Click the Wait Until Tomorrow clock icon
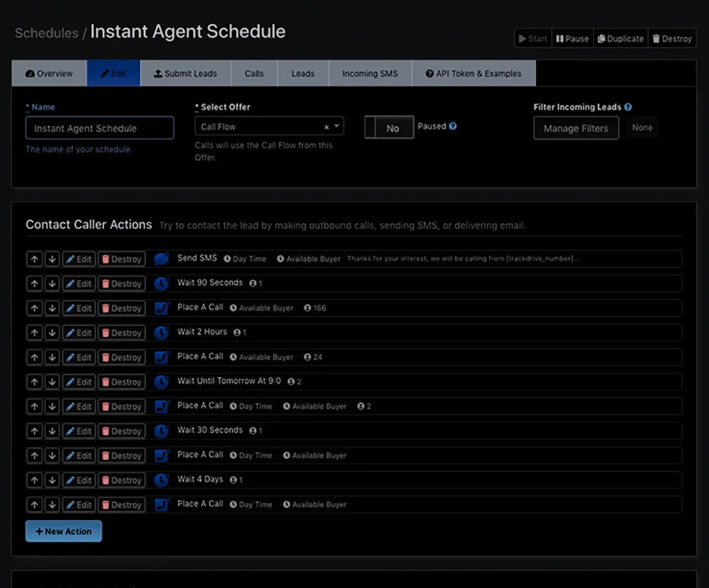 point(161,381)
